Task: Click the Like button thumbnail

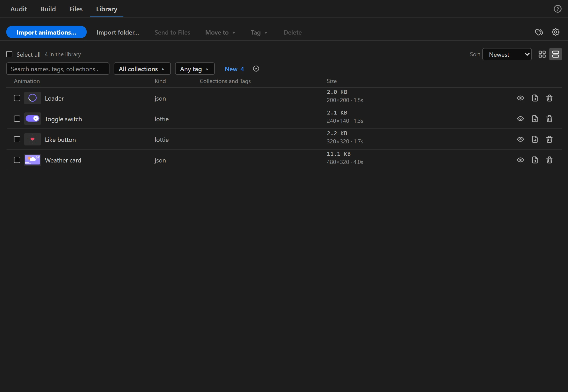Action: [33, 139]
